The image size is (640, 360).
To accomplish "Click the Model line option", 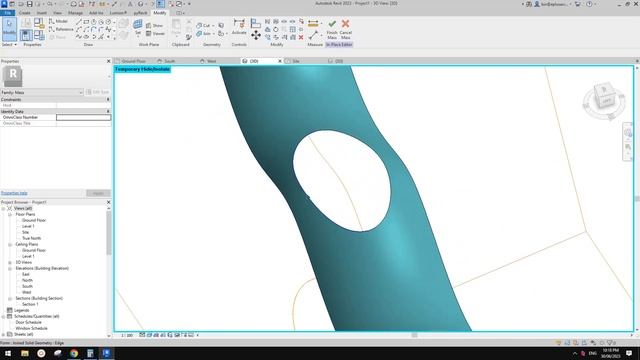I will click(x=58, y=21).
